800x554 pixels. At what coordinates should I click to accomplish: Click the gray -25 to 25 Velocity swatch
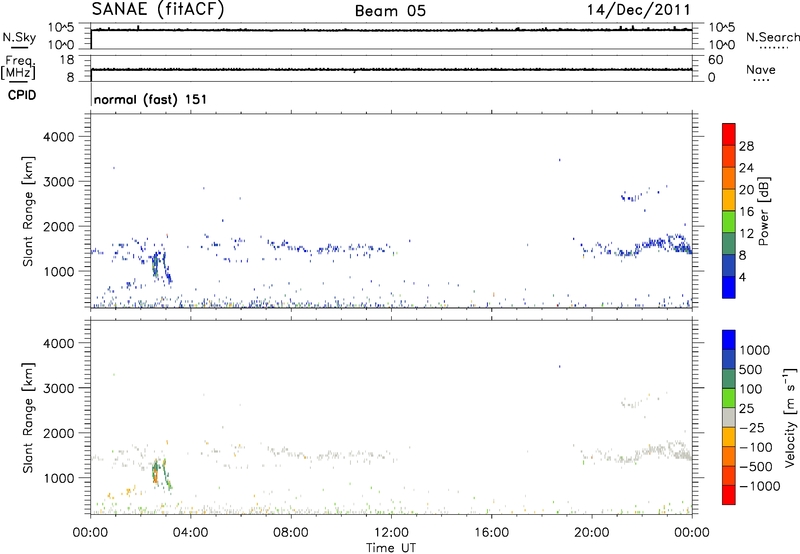pyautogui.click(x=729, y=417)
